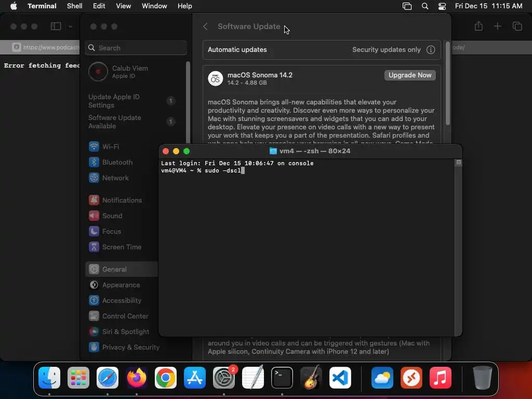Launch Safari from the Dock
The image size is (532, 399).
coord(108,378)
